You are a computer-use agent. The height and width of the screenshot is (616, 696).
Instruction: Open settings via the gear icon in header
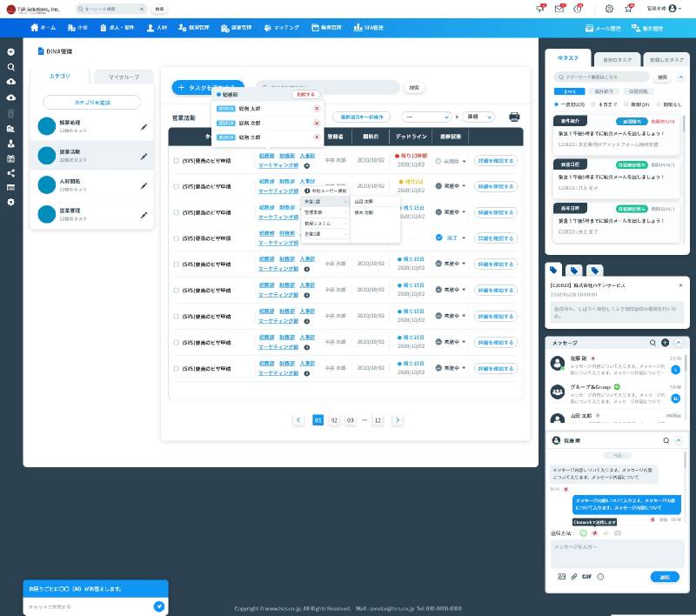pos(608,9)
